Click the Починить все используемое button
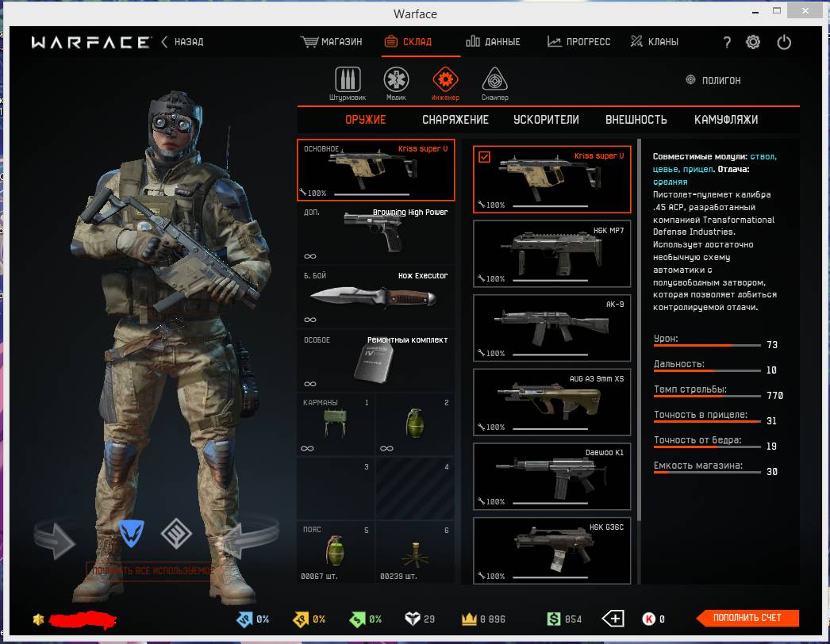Image resolution: width=830 pixels, height=644 pixels. [x=152, y=570]
